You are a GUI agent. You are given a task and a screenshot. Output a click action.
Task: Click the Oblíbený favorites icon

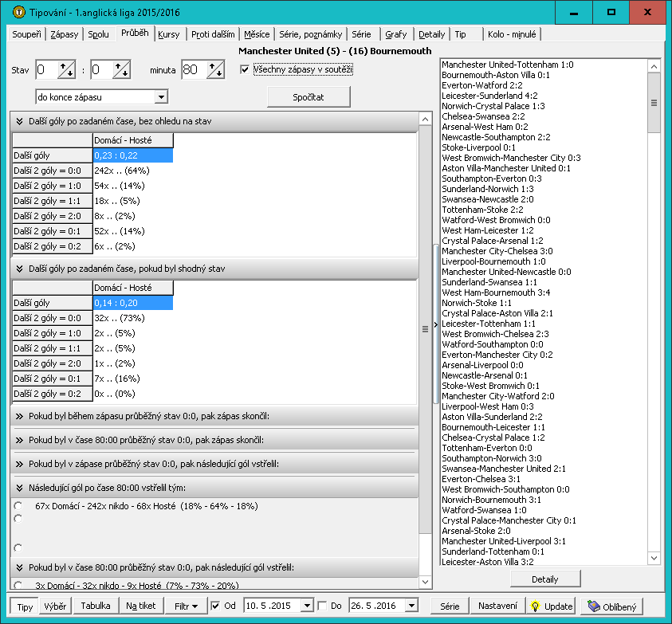coord(594,606)
